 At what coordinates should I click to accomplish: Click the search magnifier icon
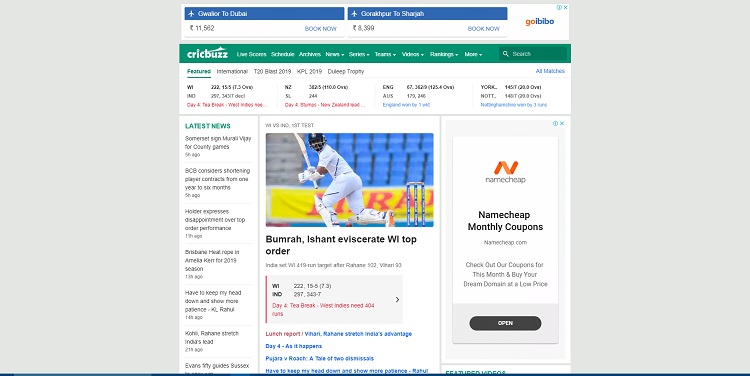click(506, 54)
